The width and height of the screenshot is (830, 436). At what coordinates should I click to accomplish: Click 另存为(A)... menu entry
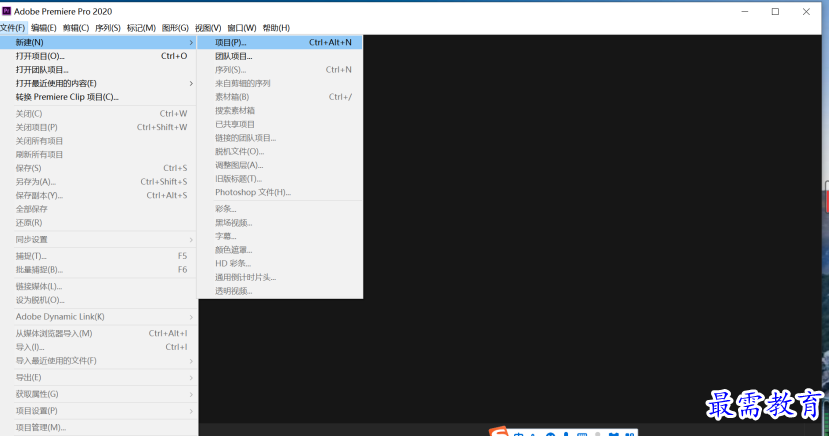(x=99, y=182)
